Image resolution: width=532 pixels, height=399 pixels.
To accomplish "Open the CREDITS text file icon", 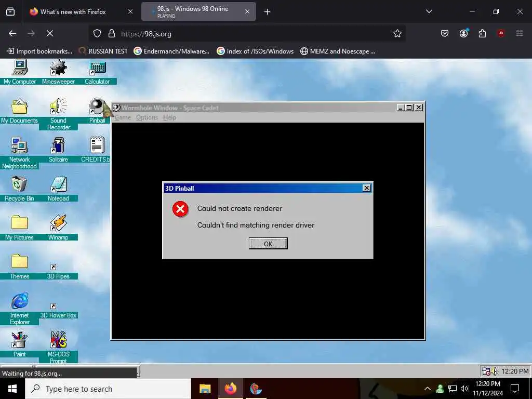I will 97,150.
